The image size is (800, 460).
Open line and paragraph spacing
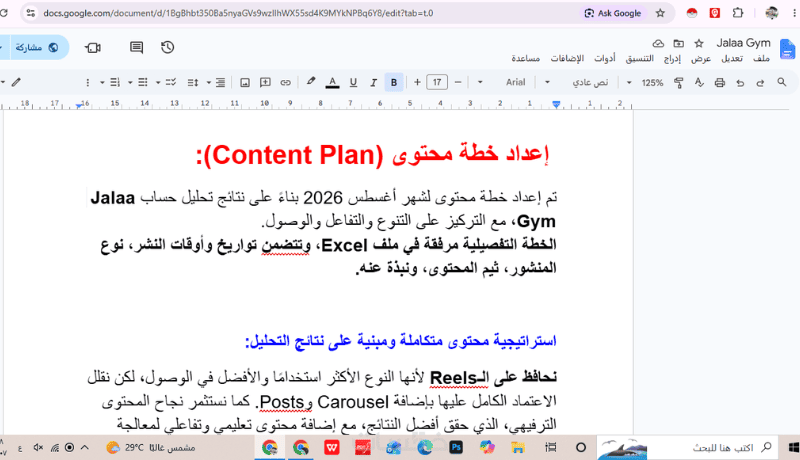pyautogui.click(x=193, y=83)
